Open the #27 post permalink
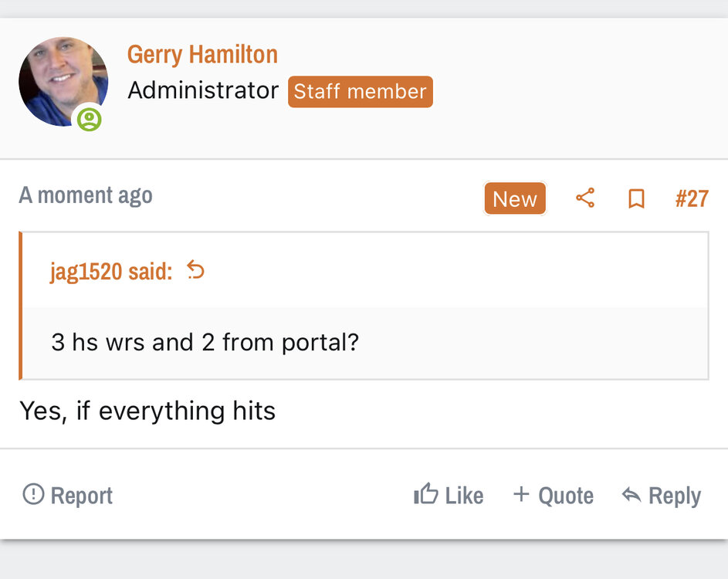Viewport: 728px width, 579px height. (691, 199)
